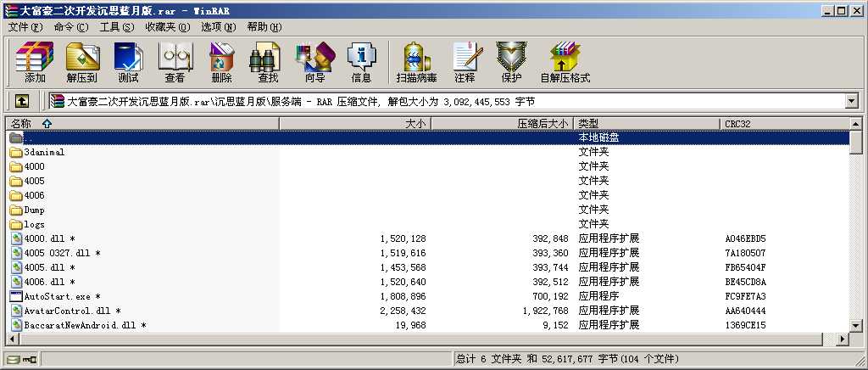Select the parent directory '..' row
Image resolution: width=868 pixels, height=370 pixels.
pos(429,137)
